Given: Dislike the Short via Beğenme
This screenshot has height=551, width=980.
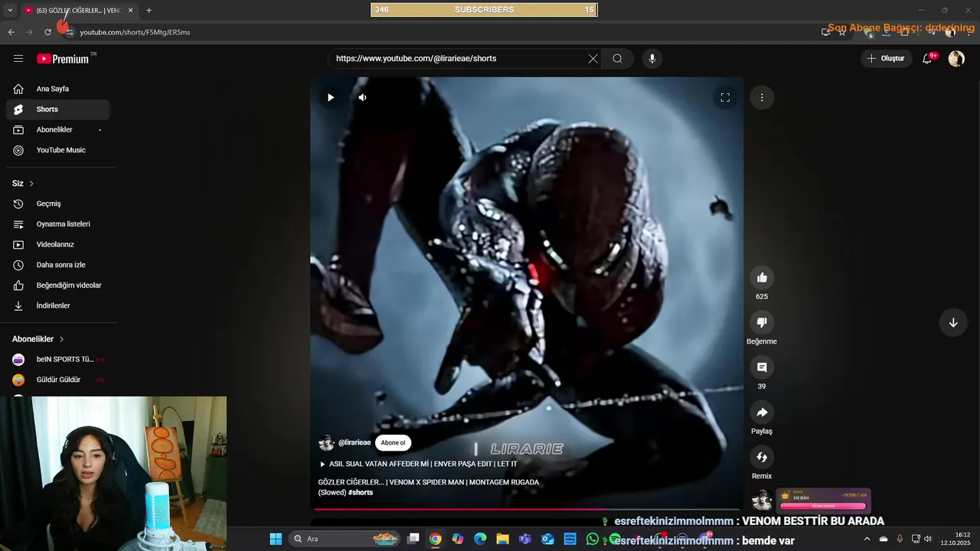Looking at the screenshot, I should (762, 322).
